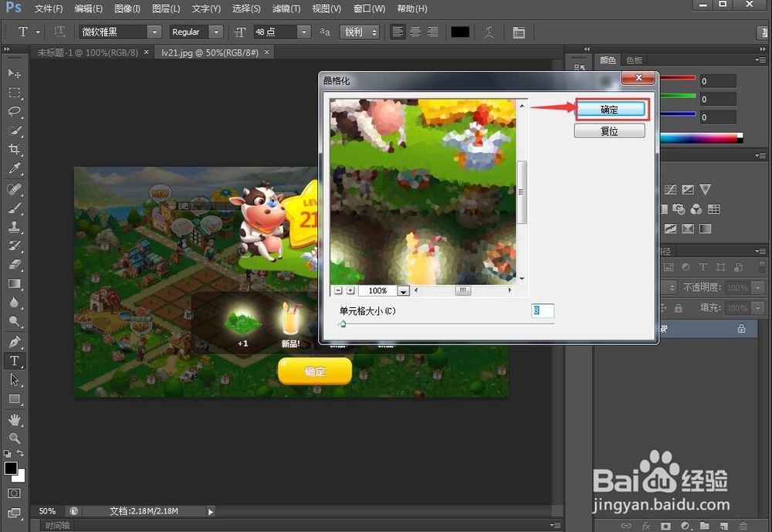Create warped text
Screen dimensions: 772x532
click(489, 32)
